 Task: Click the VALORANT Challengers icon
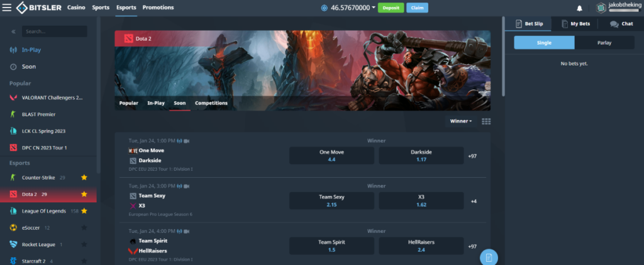[x=13, y=97]
